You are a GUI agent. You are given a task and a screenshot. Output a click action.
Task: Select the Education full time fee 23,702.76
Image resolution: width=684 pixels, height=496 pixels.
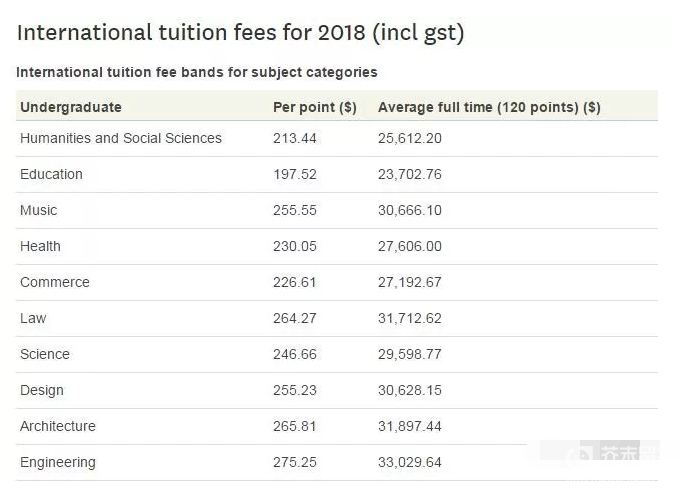410,174
